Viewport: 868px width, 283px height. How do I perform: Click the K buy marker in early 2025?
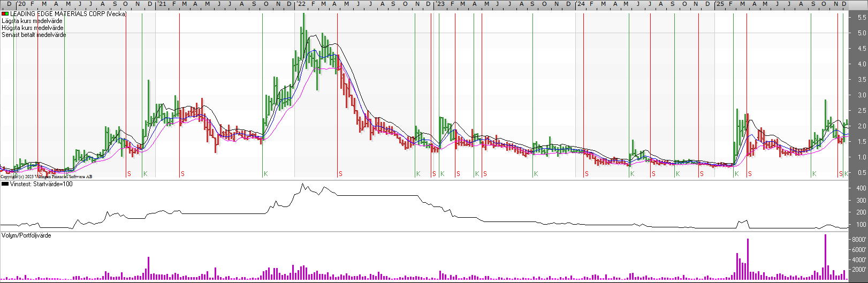tap(736, 174)
